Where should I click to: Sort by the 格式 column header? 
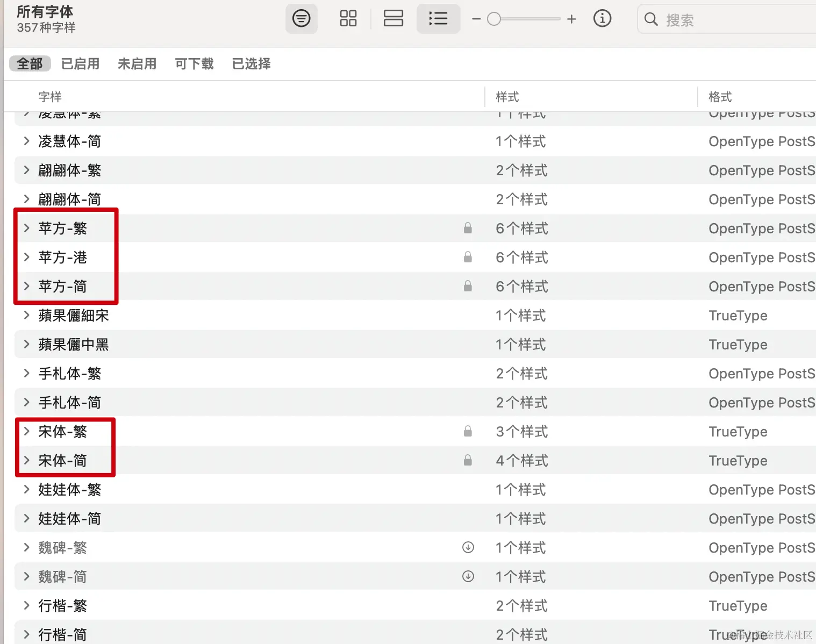pyautogui.click(x=720, y=97)
